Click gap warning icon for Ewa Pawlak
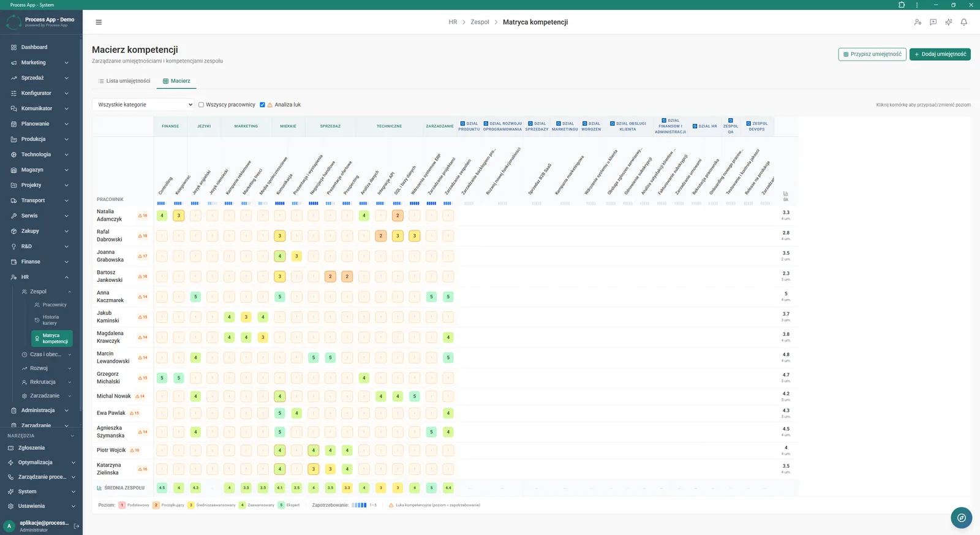Screen dimensions: 980x535 [x=134, y=413]
